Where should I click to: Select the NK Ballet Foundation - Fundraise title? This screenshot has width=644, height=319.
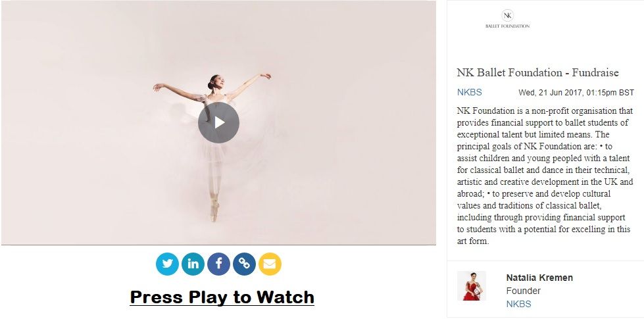[x=537, y=73]
